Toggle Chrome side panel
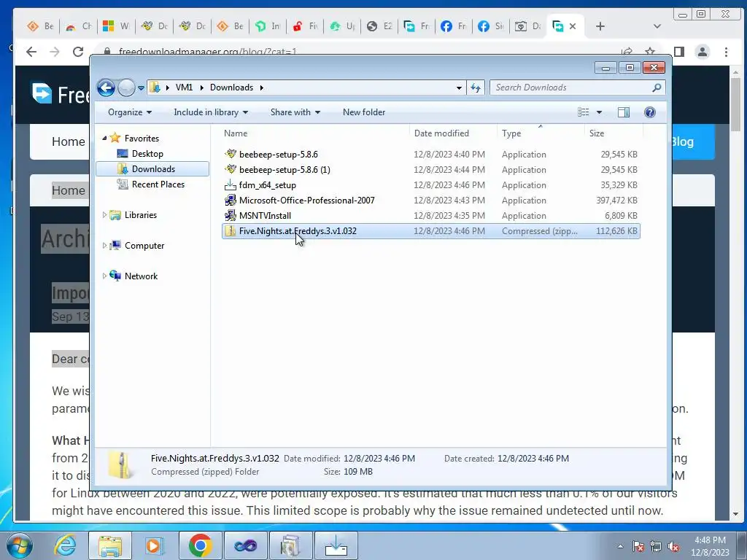 [x=679, y=52]
